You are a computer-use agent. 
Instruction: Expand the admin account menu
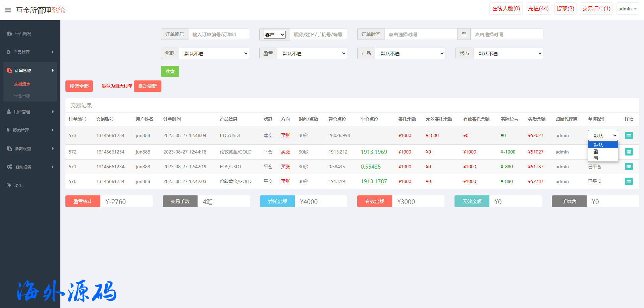pos(627,9)
